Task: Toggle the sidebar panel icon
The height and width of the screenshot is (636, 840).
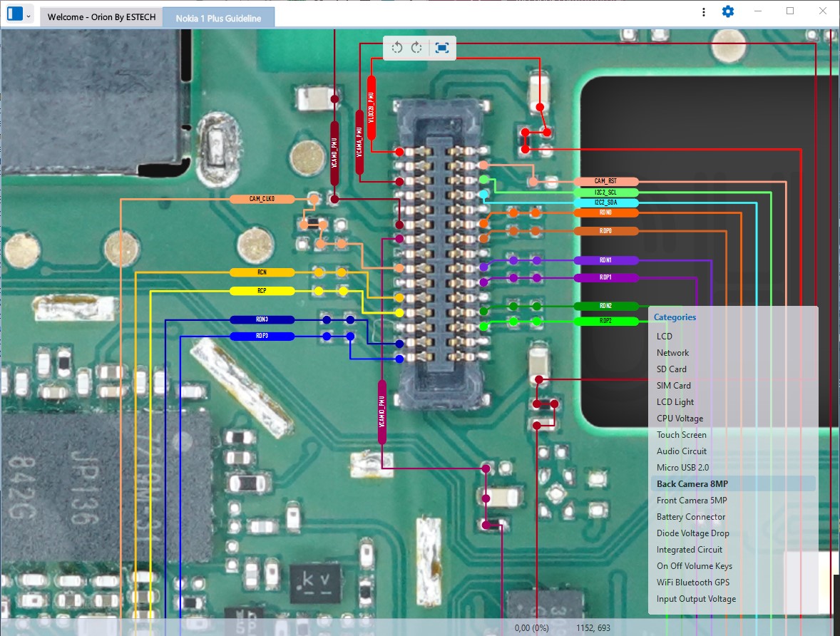Action: (x=14, y=14)
